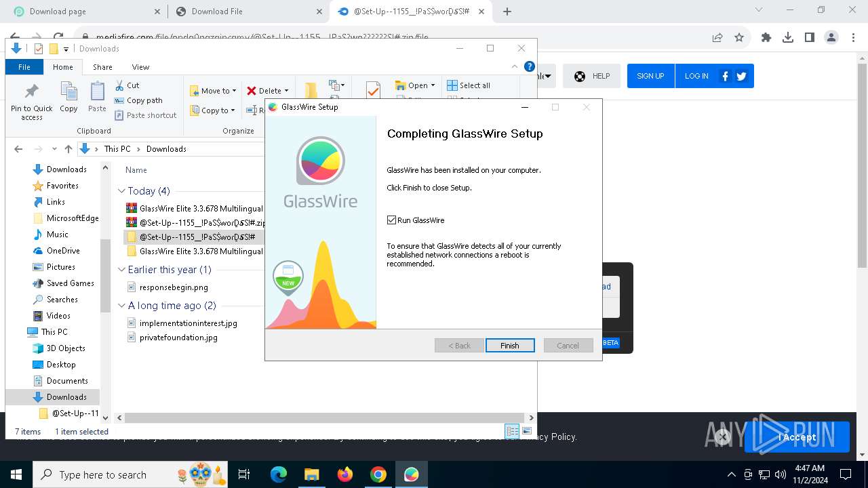The image size is (868, 488).
Task: Open Favorites in the navigation pane
Action: [62, 186]
